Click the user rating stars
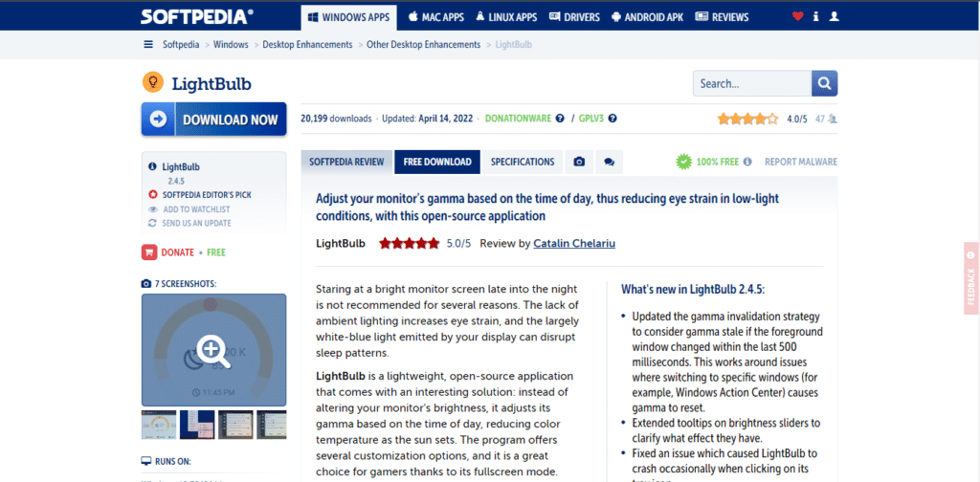The width and height of the screenshot is (980, 482). tap(747, 120)
